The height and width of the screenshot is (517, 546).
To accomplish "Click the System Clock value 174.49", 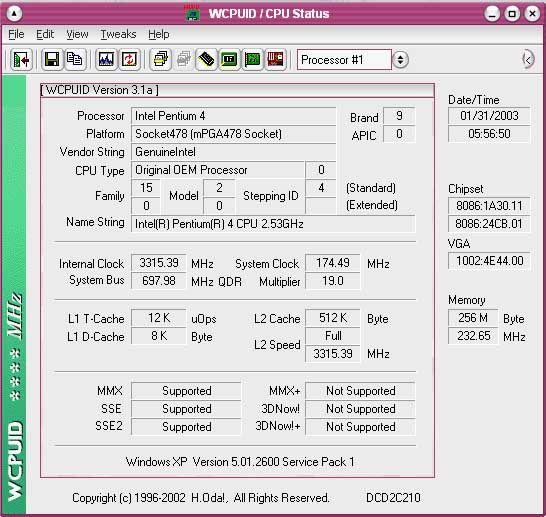I will tap(333, 263).
